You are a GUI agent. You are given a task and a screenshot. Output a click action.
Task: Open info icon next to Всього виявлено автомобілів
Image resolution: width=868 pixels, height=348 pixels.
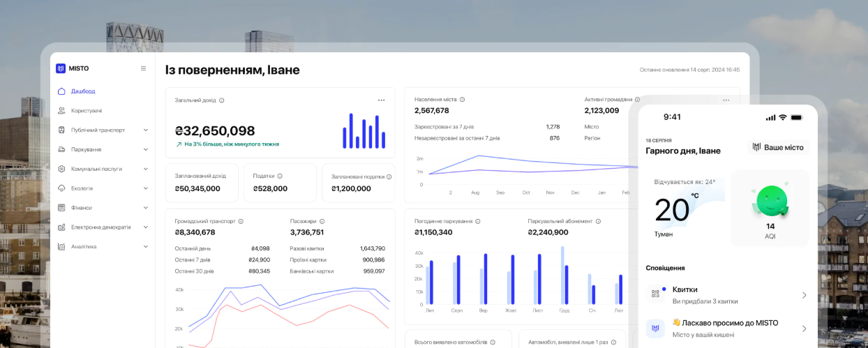tap(493, 342)
